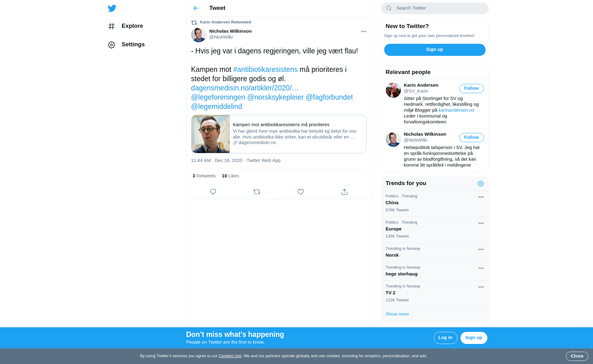The image size is (593, 364).
Task: Reply to the tweet with comment icon
Action: [x=213, y=192]
